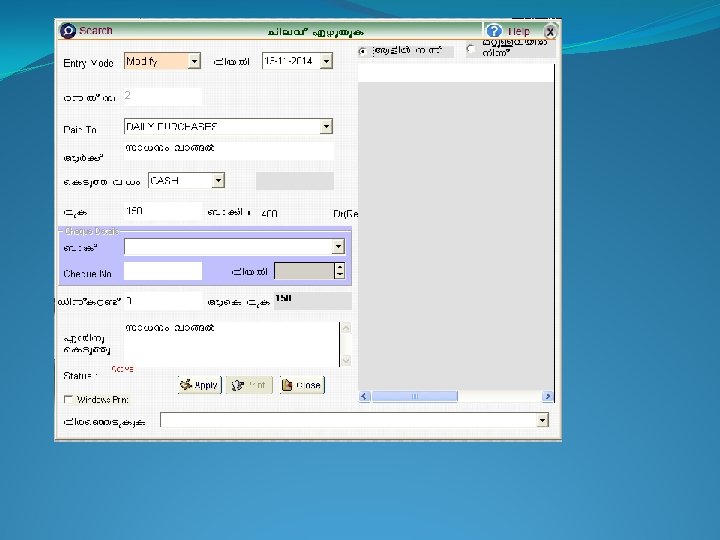720x540 pixels.
Task: Expand the bank dropdown in Cheque Details
Action: [x=338, y=247]
